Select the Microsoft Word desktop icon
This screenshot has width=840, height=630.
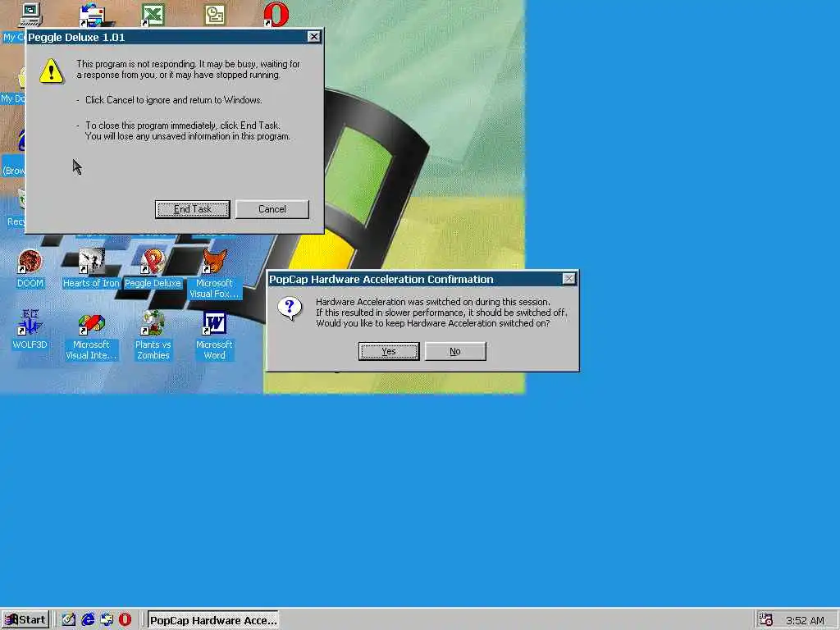(x=214, y=336)
